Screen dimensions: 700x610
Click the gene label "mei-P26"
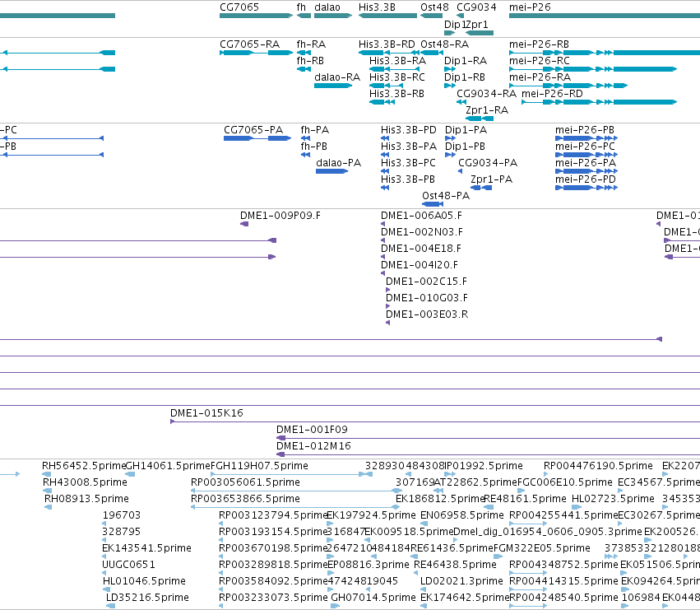point(530,7)
